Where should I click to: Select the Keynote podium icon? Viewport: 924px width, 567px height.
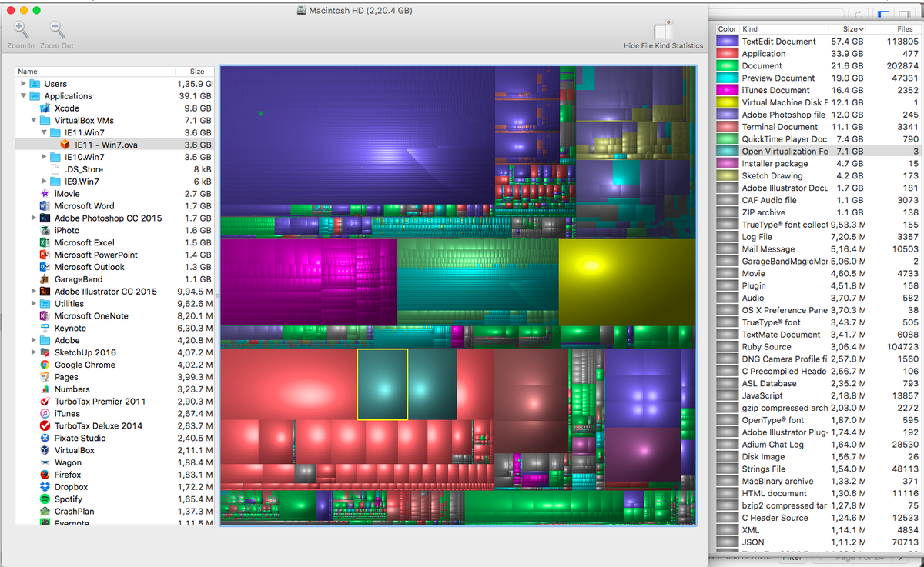(x=45, y=328)
